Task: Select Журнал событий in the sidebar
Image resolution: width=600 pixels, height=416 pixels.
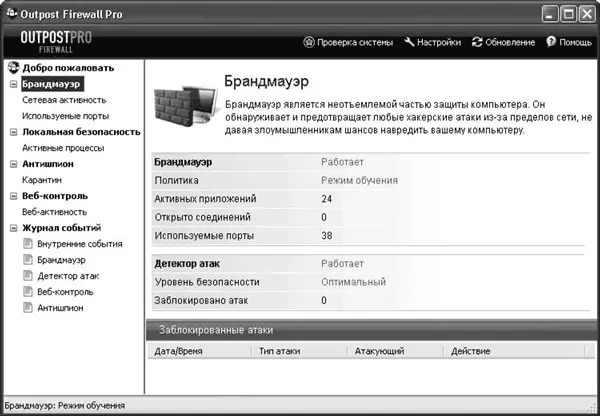Action: click(x=61, y=228)
